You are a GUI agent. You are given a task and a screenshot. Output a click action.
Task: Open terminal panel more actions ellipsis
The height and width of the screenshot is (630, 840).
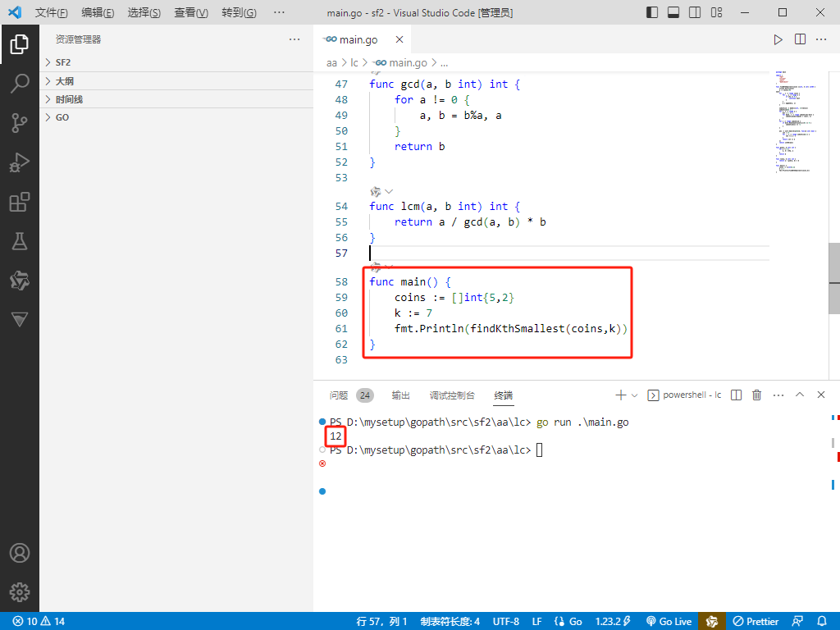778,395
